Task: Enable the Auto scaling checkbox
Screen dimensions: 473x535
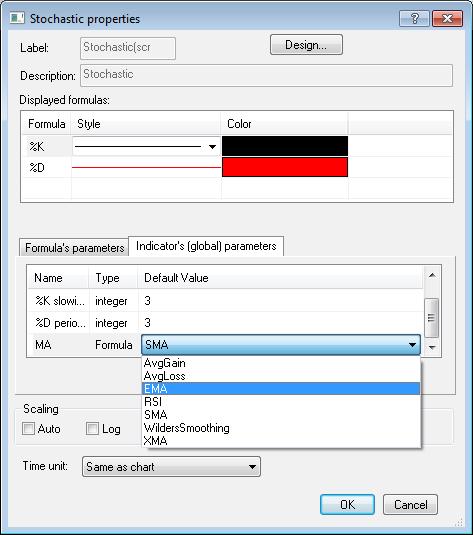Action: click(28, 429)
